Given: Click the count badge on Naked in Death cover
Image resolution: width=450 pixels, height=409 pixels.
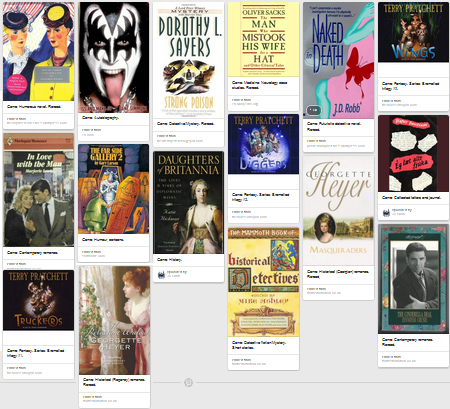Looking at the screenshot, I should (x=314, y=110).
